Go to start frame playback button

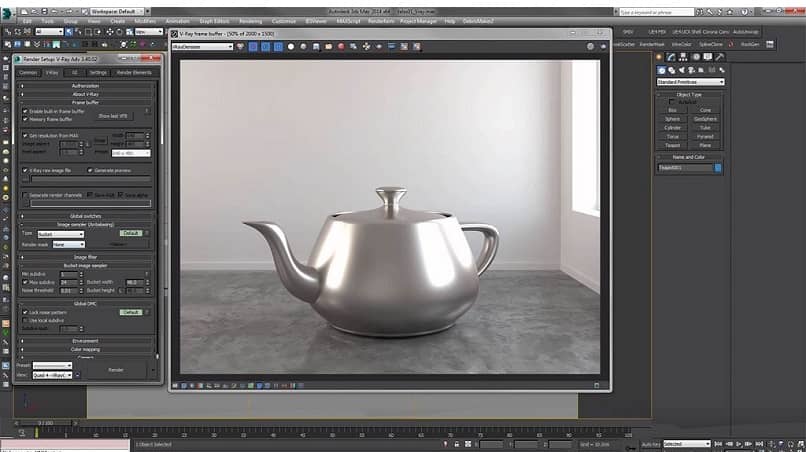718,444
